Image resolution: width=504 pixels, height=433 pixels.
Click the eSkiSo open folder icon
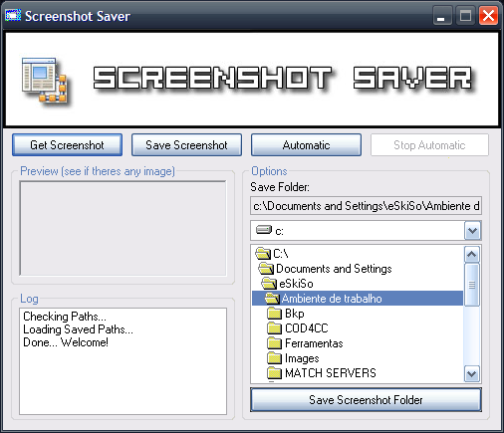point(269,284)
